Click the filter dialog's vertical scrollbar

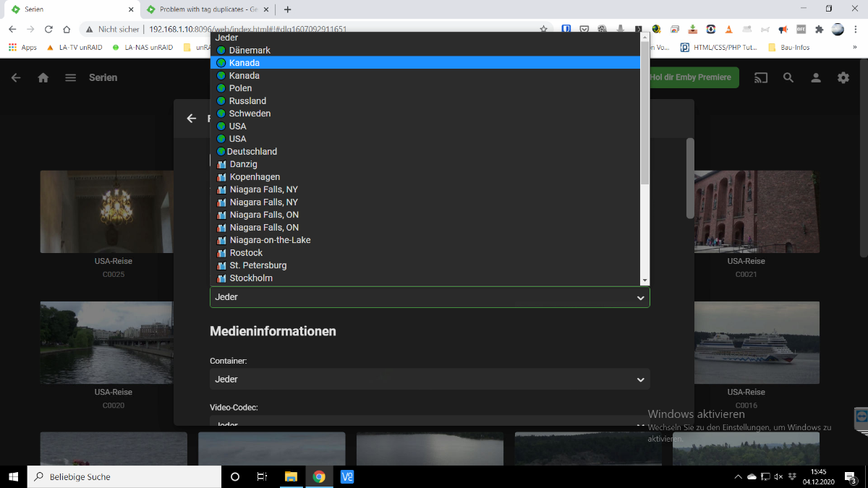tap(690, 178)
